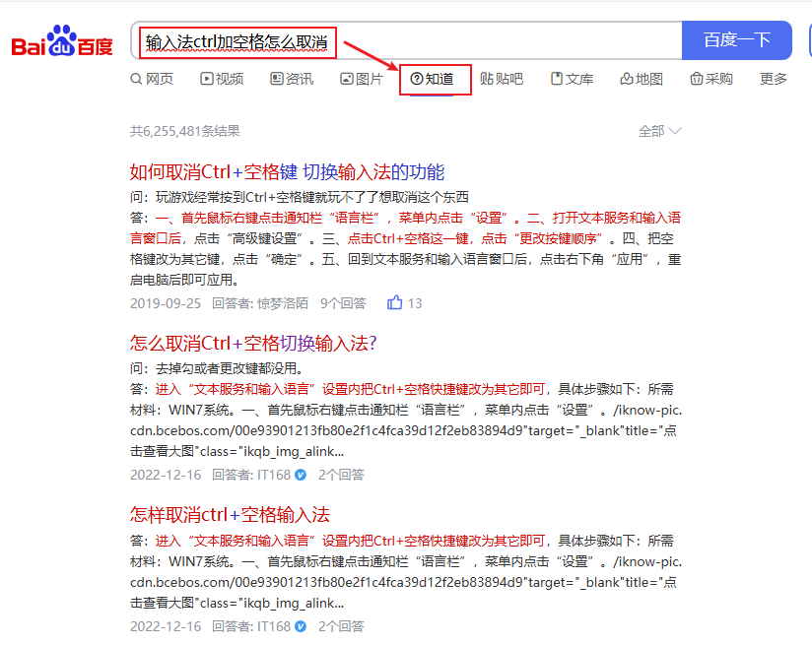Select the 网页 web results tab
Viewport: 812px width, 645px height.
[x=152, y=79]
